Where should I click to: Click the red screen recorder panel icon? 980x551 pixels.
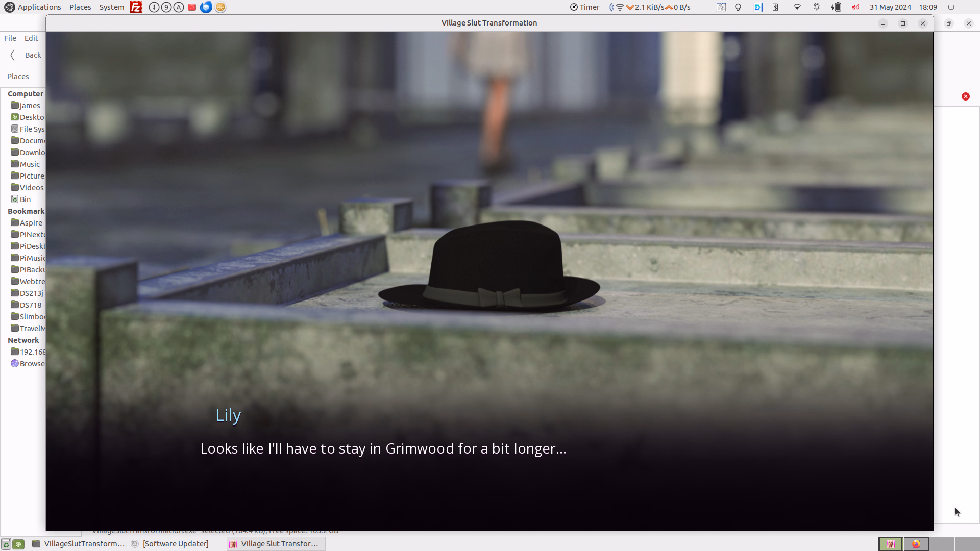click(x=192, y=7)
